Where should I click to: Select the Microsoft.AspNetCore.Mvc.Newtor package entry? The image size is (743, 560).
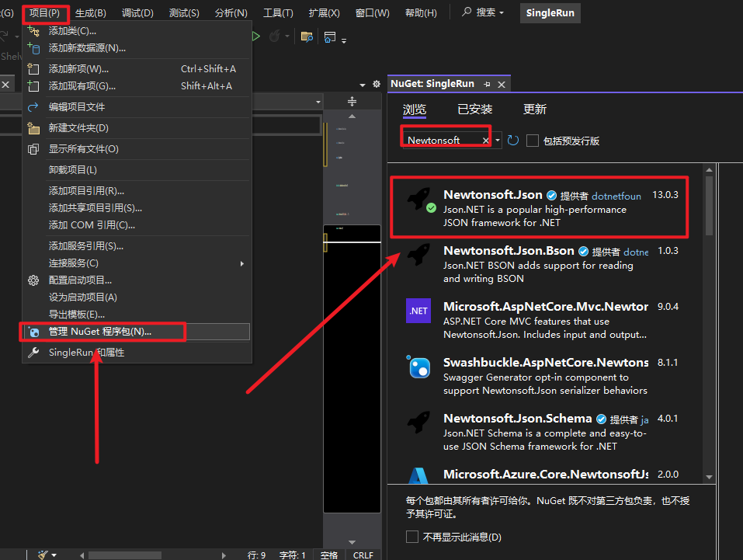click(545, 320)
